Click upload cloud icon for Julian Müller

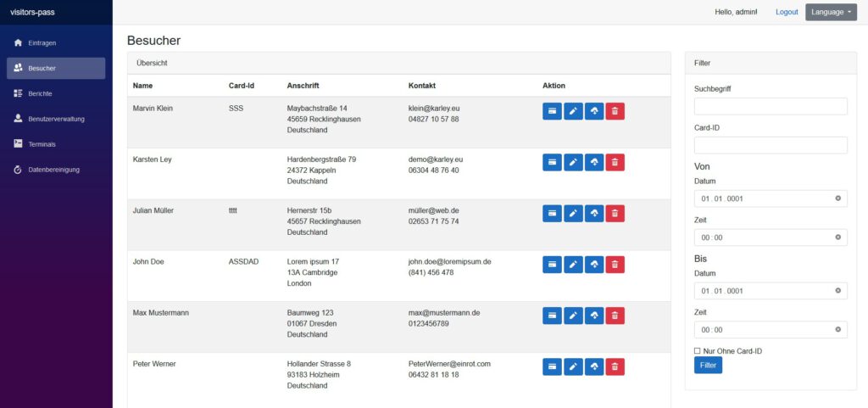pyautogui.click(x=594, y=213)
